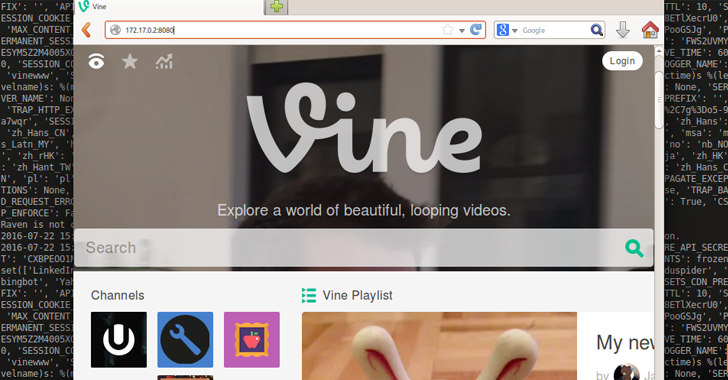Open the Vine popular star icon

(x=130, y=61)
